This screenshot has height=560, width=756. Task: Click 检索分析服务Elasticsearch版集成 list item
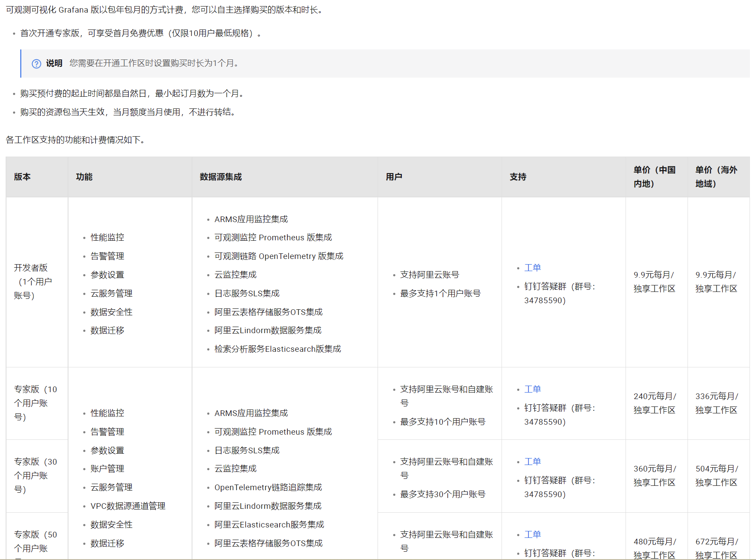coord(277,349)
